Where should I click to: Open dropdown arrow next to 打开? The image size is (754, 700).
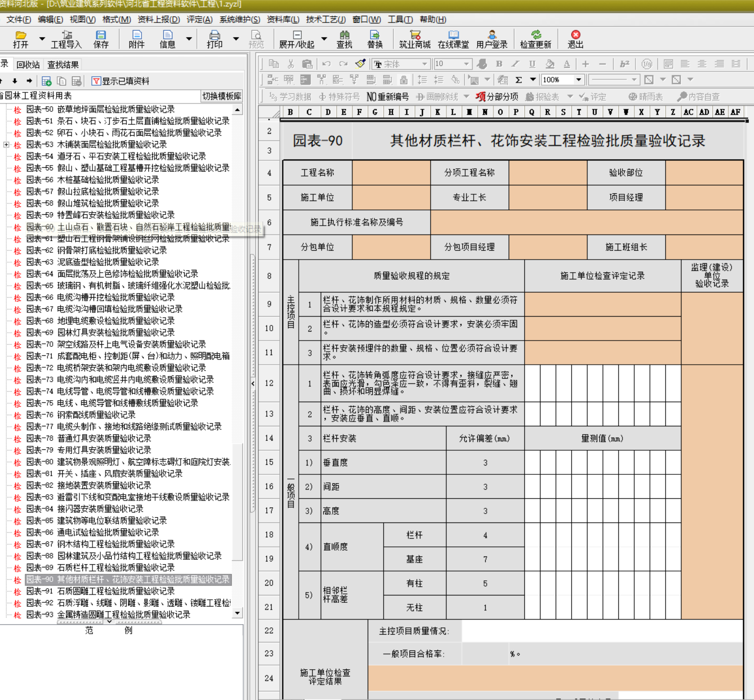tap(42, 39)
